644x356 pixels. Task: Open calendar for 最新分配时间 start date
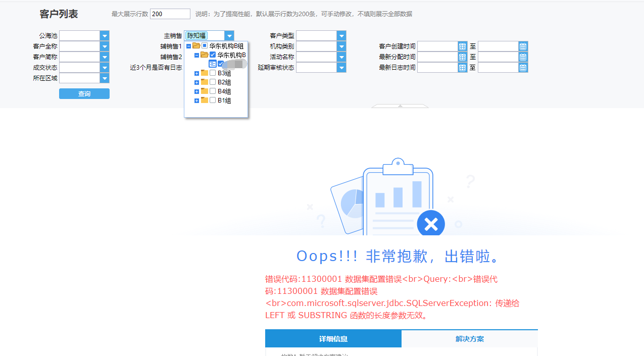click(463, 57)
